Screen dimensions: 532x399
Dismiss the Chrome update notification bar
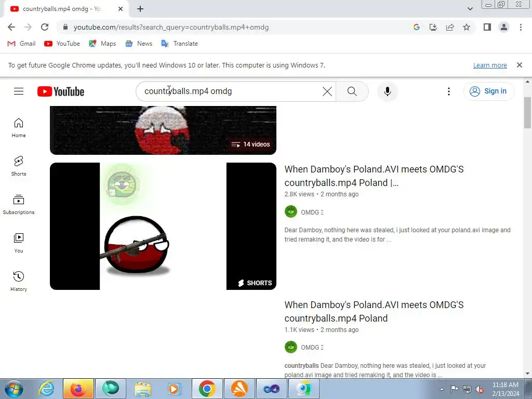(519, 65)
